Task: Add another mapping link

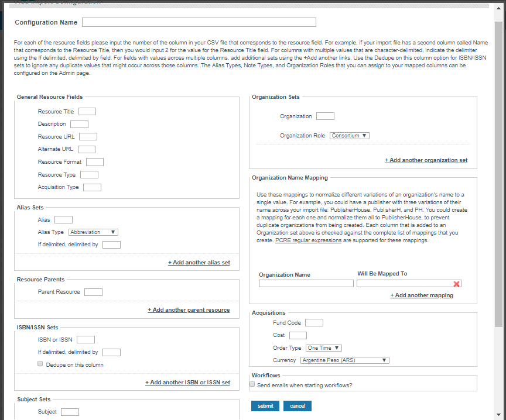Action: (x=422, y=295)
